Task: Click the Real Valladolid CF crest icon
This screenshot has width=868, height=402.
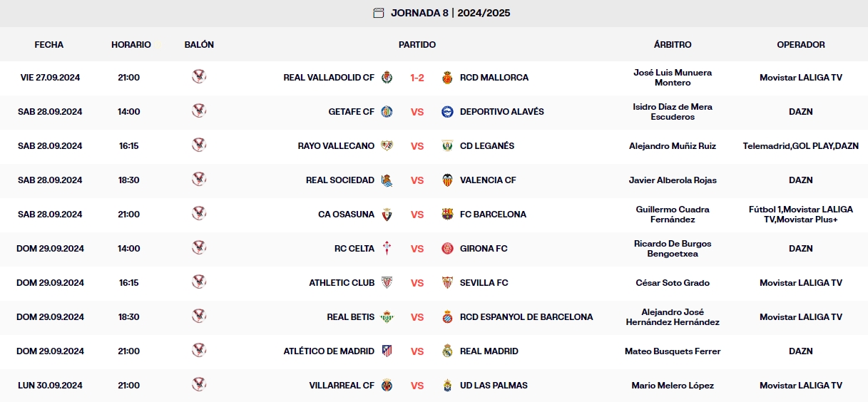Action: tap(387, 77)
